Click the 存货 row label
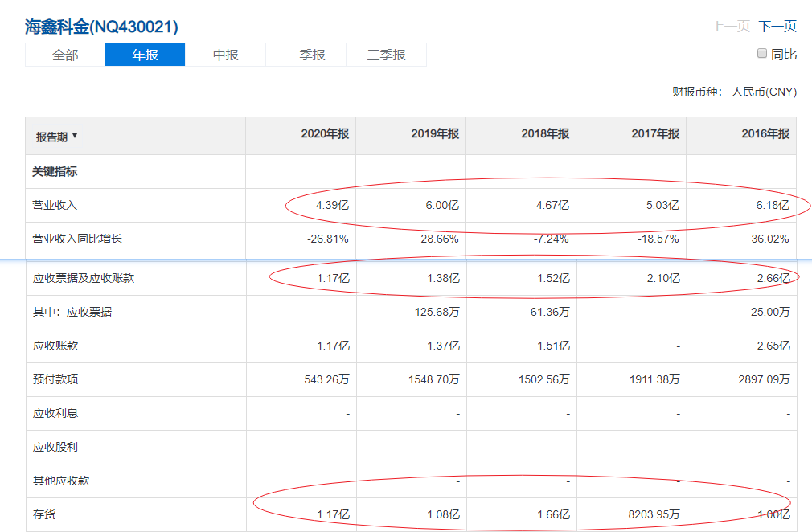 [x=44, y=514]
